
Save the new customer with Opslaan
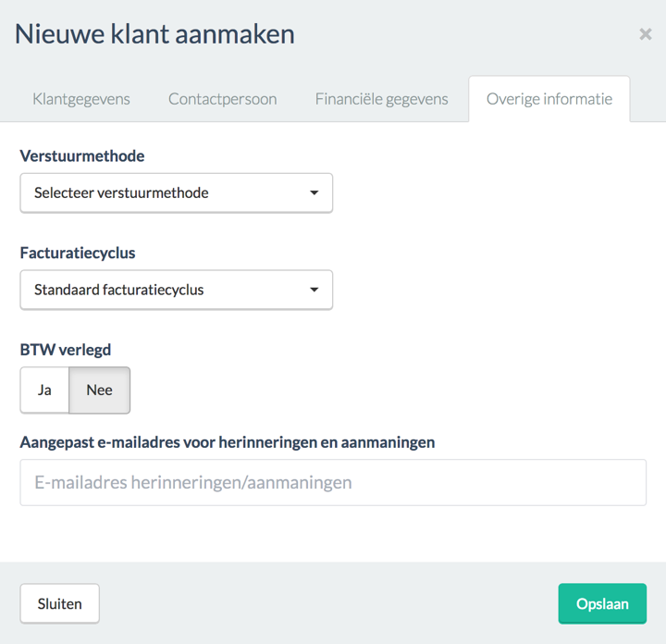[x=602, y=604]
